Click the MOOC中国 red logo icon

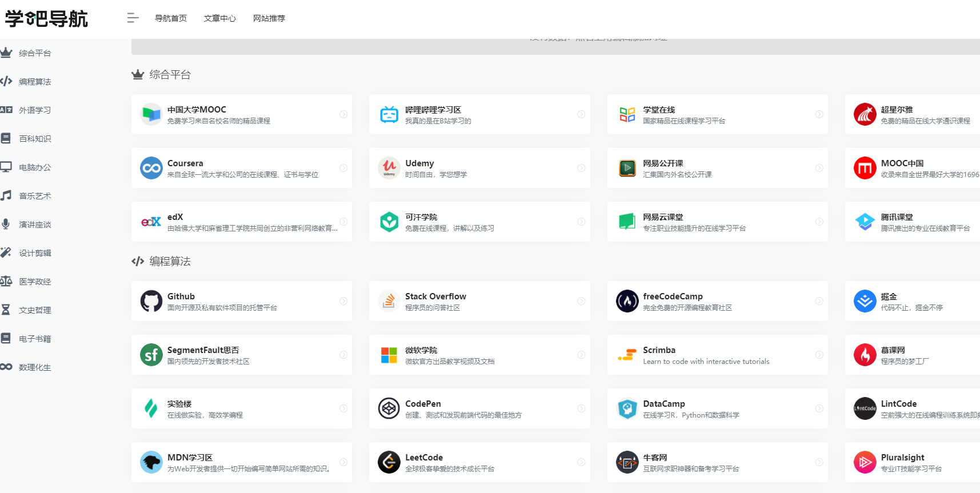pyautogui.click(x=865, y=168)
